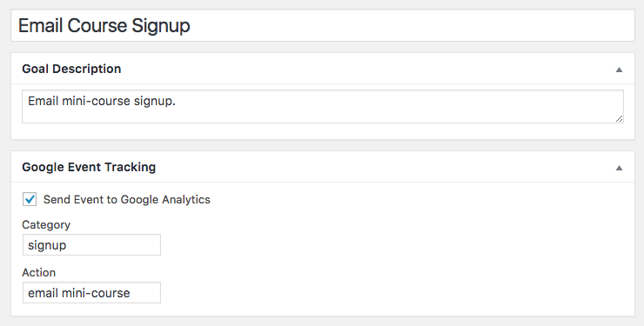Click the Action field label
The height and width of the screenshot is (326, 644).
38,273
